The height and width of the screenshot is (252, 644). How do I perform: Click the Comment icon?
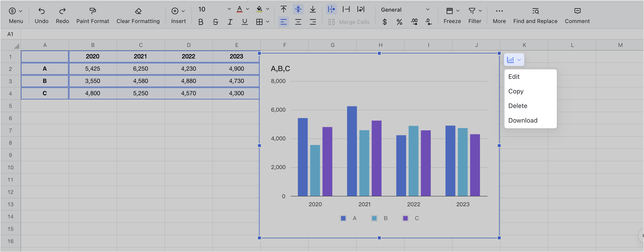point(577,15)
